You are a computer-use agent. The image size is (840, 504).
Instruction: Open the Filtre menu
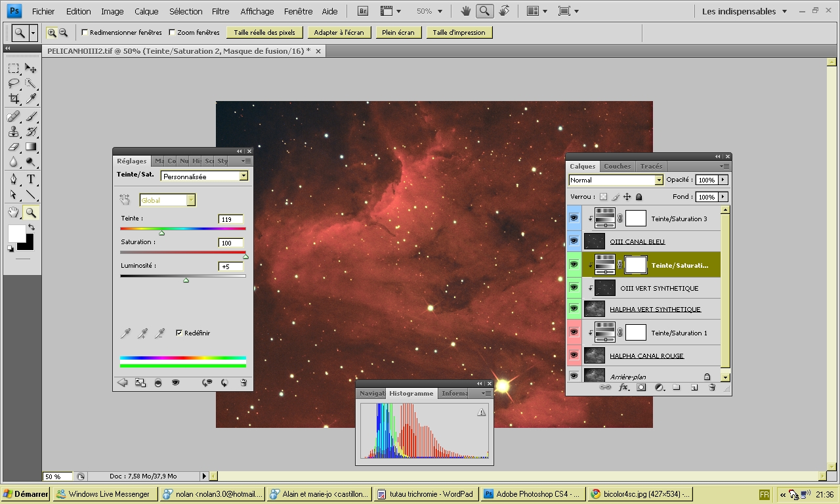point(220,11)
